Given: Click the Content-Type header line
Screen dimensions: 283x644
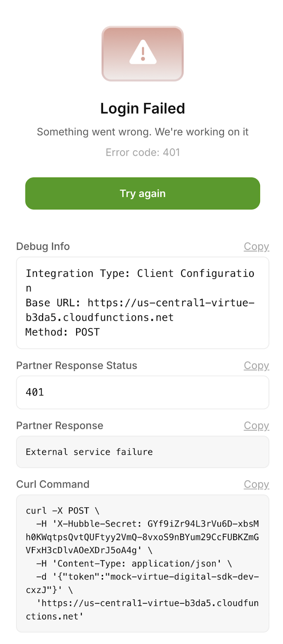Looking at the screenshot, I should pyautogui.click(x=134, y=563).
